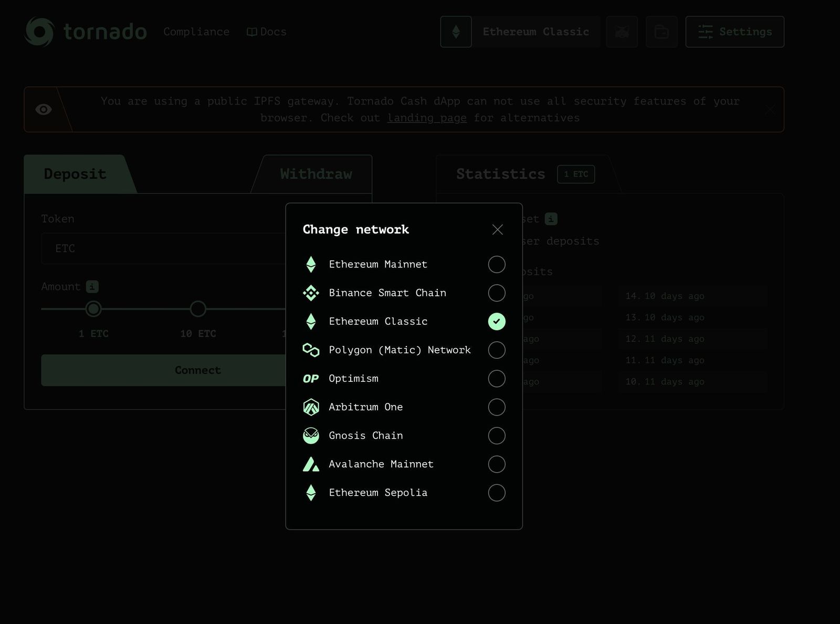Click the info icon in Statistics panel
Viewport: 840px width, 624px height.
pyautogui.click(x=551, y=219)
